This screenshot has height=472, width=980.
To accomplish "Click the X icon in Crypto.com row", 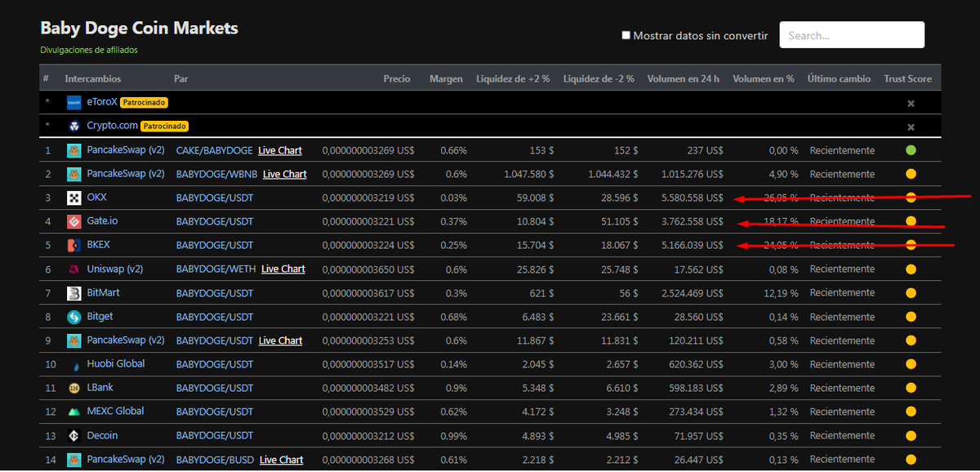I will point(911,127).
